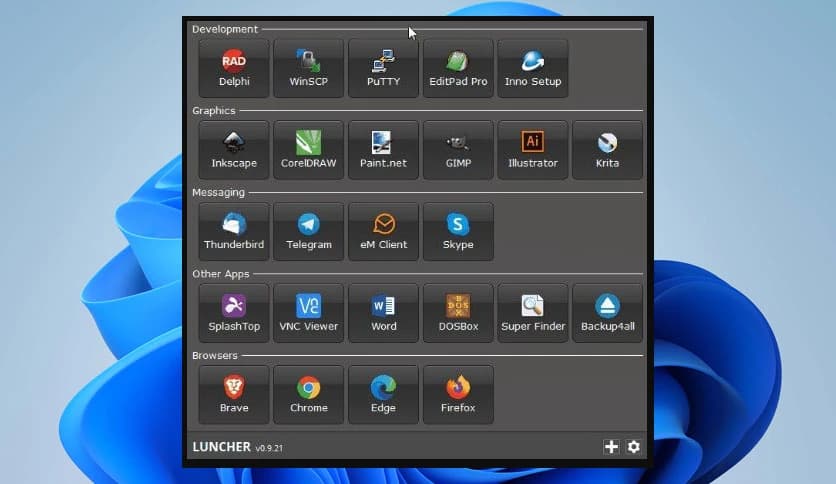Launch Delphi from the Development group

coord(234,69)
